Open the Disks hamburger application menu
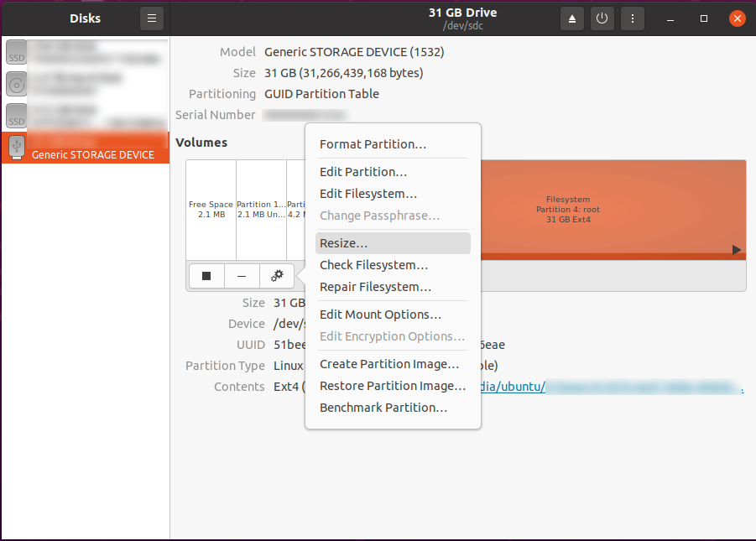 [151, 18]
